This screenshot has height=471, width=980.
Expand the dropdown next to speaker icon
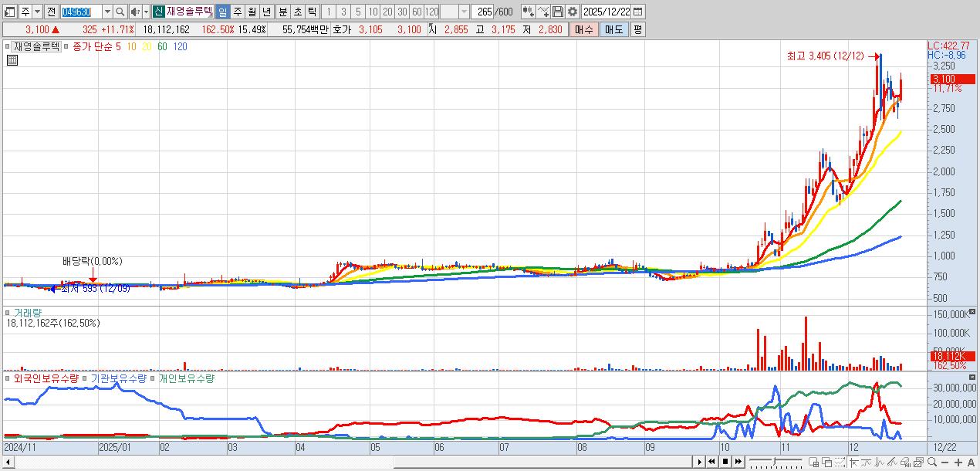[x=146, y=12]
